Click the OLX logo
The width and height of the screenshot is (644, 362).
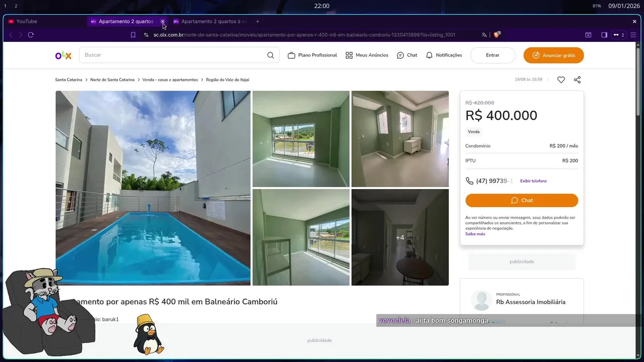[x=63, y=55]
